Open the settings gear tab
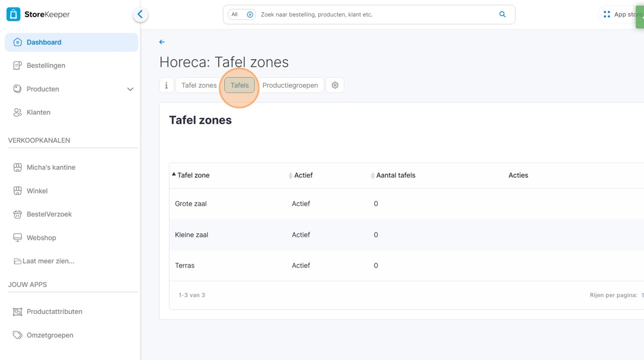Screen dimensions: 644x360 click(x=335, y=85)
